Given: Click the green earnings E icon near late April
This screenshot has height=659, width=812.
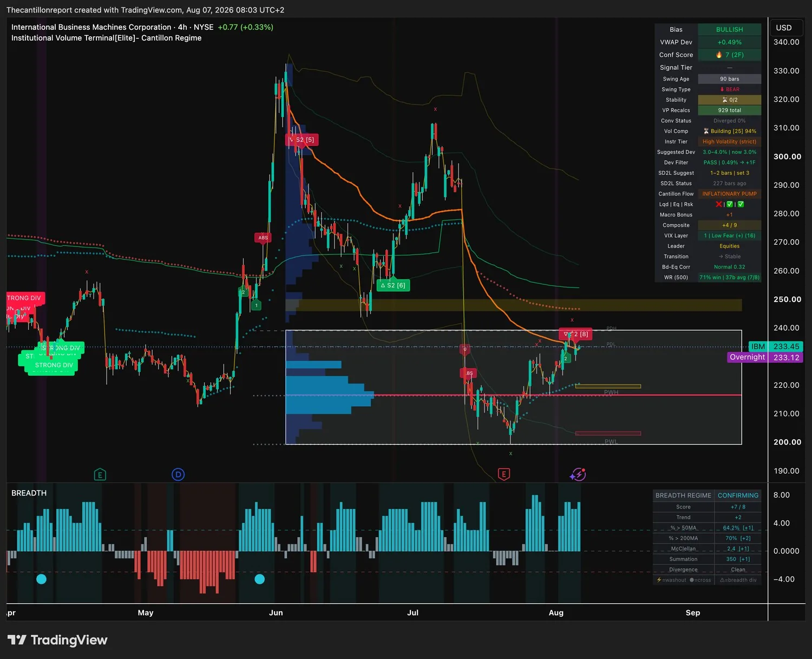Looking at the screenshot, I should click(100, 475).
